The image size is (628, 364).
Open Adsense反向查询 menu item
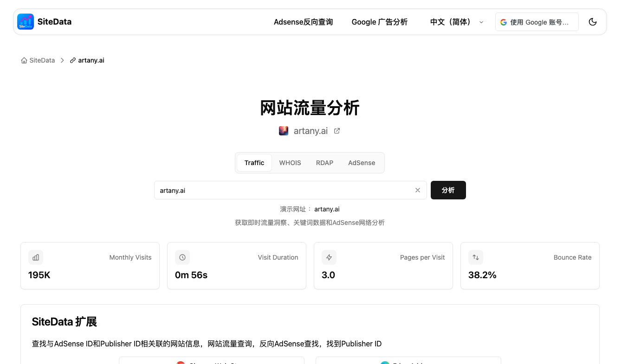tap(303, 22)
